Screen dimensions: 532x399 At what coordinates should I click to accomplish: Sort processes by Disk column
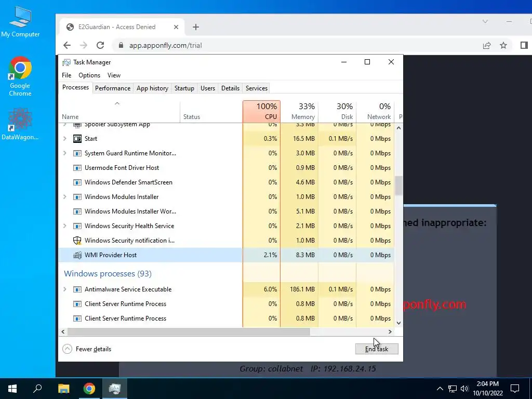click(x=337, y=112)
